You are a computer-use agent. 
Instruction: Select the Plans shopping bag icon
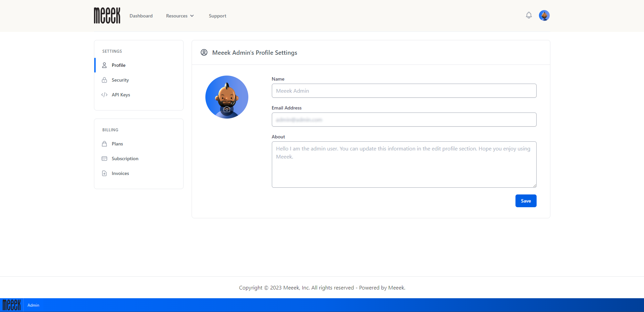pyautogui.click(x=104, y=143)
